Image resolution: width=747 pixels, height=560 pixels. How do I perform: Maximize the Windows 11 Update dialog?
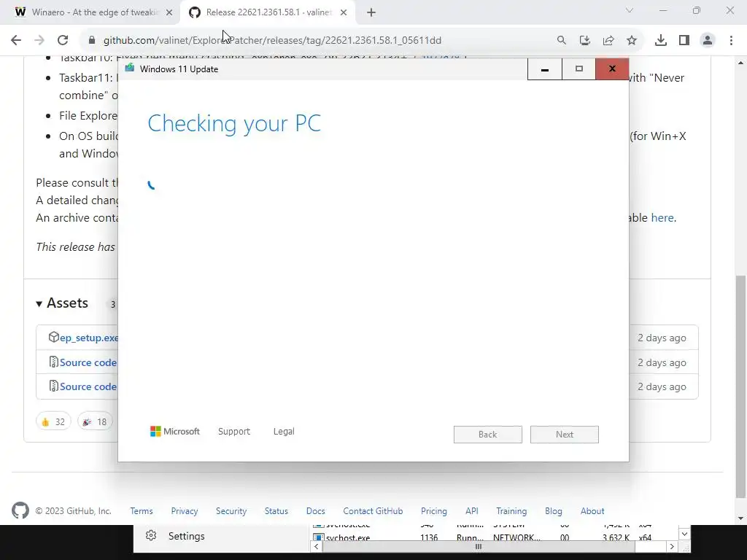coord(578,69)
